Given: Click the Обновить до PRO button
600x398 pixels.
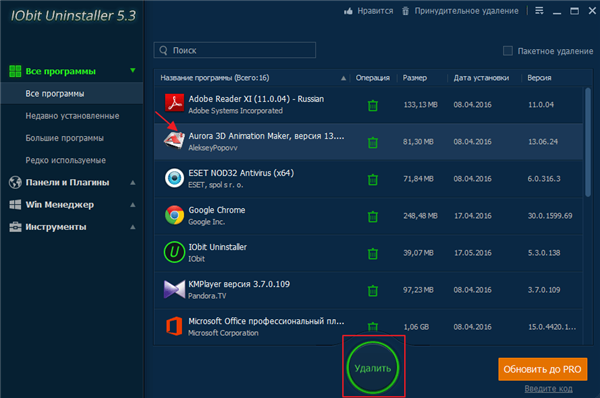Looking at the screenshot, I should [543, 369].
